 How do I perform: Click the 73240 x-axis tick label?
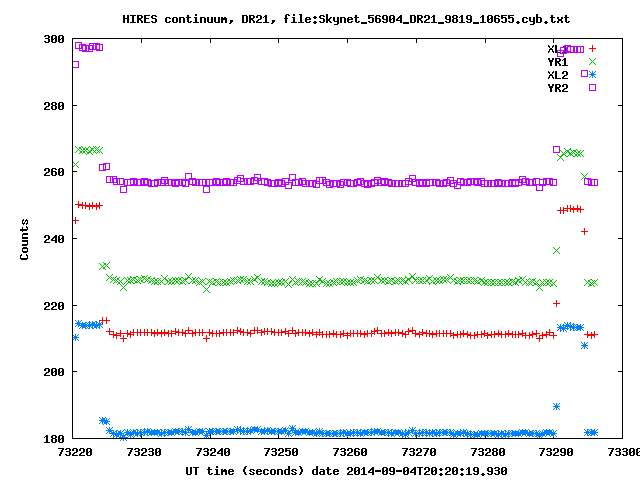[x=213, y=452]
